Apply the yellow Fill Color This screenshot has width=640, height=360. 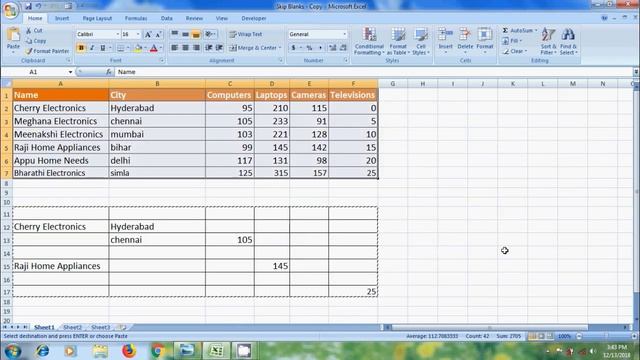[x=138, y=48]
